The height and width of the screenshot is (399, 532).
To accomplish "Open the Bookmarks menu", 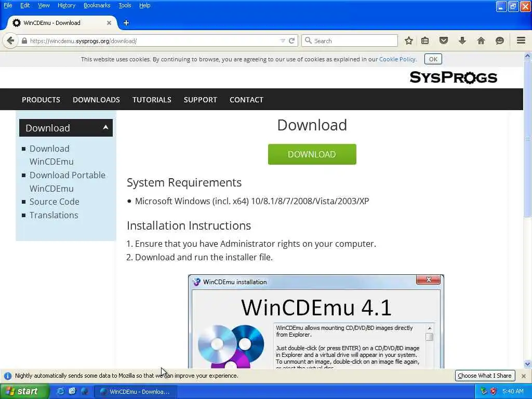I will tap(97, 5).
